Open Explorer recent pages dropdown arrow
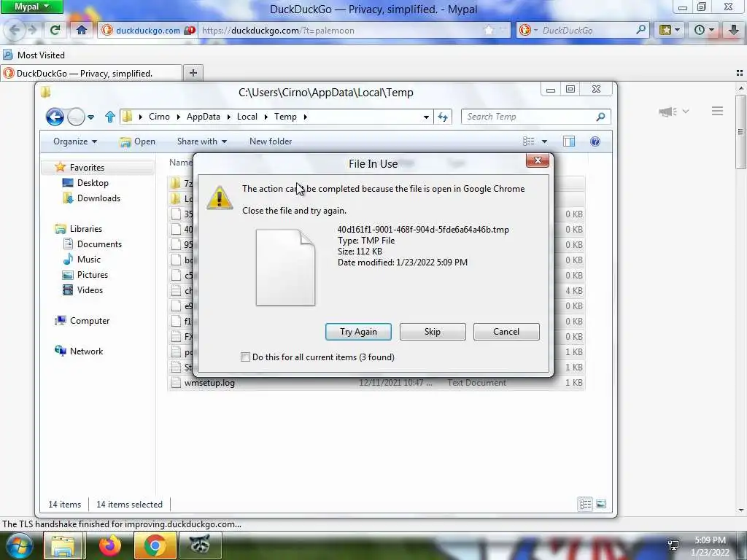The image size is (747, 560). [x=91, y=117]
